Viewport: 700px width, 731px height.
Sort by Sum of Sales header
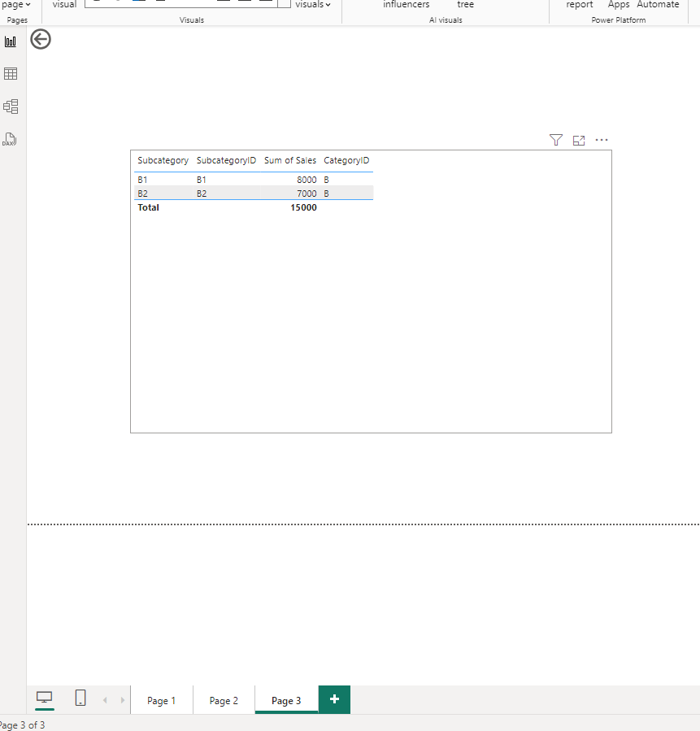(x=290, y=160)
